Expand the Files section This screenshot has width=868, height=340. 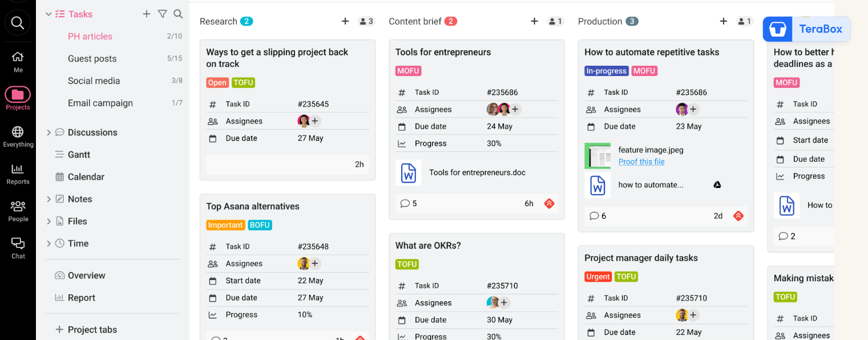[x=49, y=222]
